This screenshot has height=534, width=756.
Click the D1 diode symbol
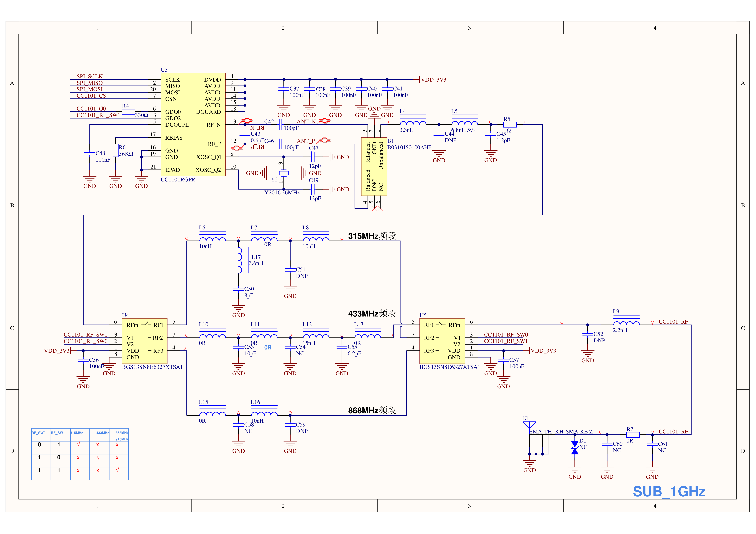[575, 448]
